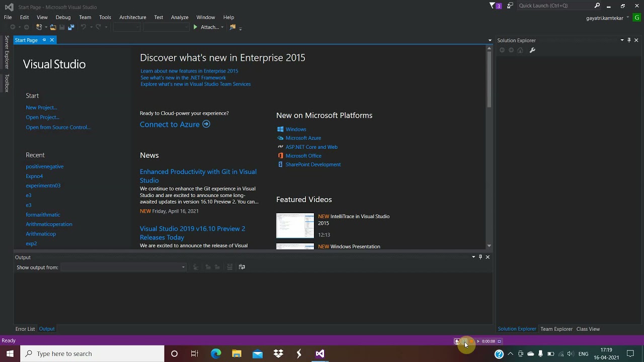Click the Cortana circle on the taskbar
This screenshot has height=362, width=644.
click(x=174, y=353)
